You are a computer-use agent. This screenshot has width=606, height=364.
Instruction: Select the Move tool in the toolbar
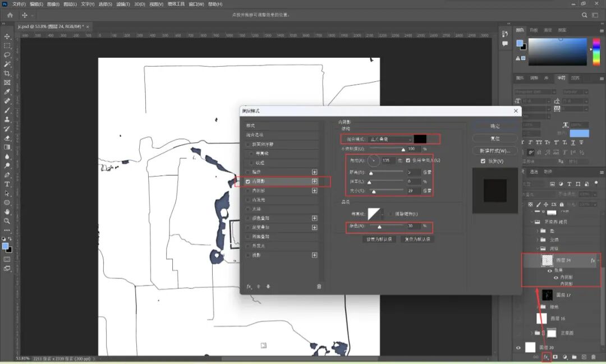(x=7, y=36)
